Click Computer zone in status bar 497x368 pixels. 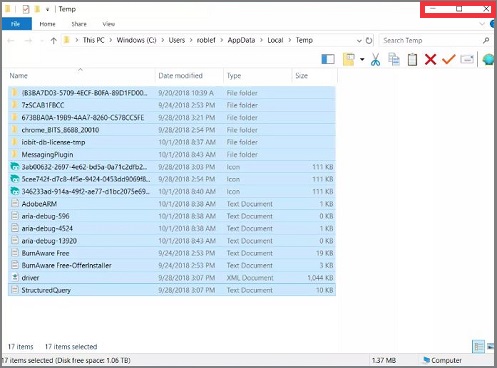coord(442,360)
